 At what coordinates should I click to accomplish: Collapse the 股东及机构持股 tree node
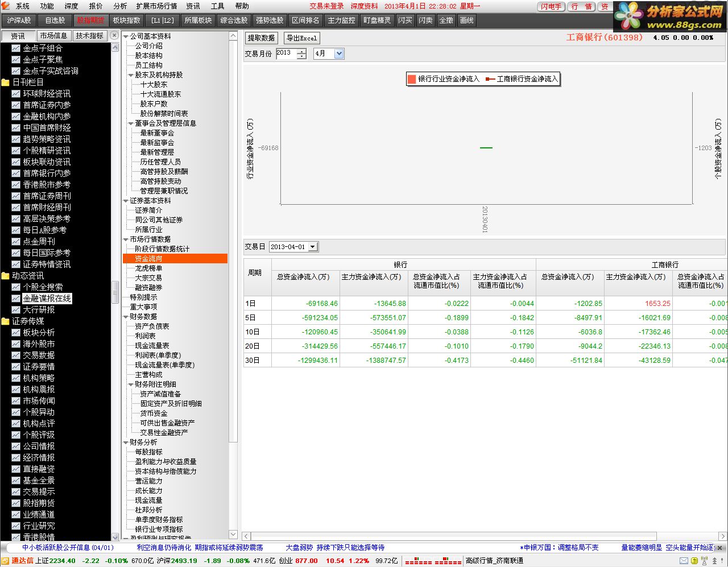tap(131, 75)
